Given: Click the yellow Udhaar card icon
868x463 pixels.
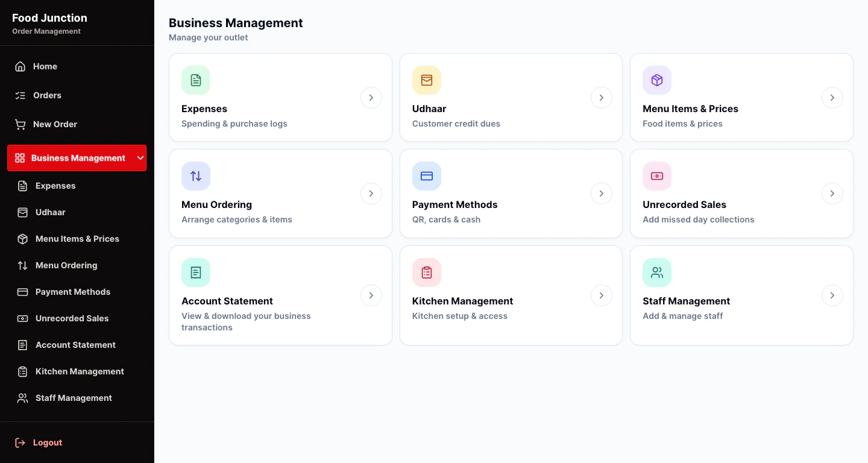Looking at the screenshot, I should pyautogui.click(x=427, y=80).
